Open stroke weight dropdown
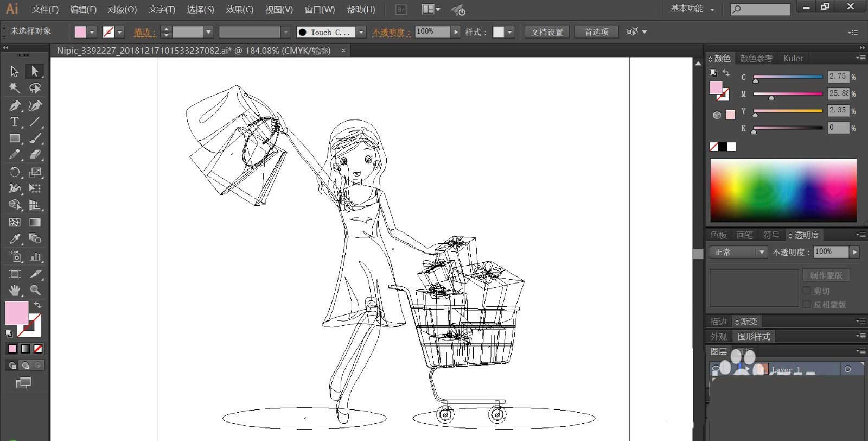The height and width of the screenshot is (441, 868). pos(208,32)
